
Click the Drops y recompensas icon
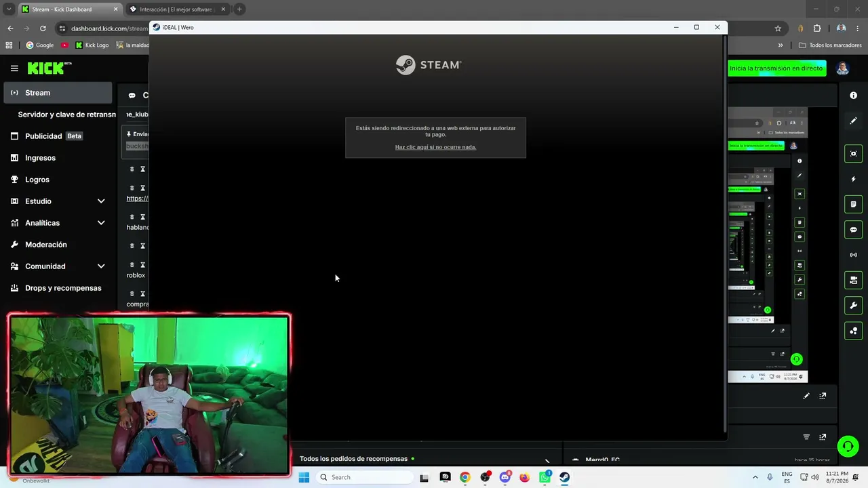tap(14, 288)
